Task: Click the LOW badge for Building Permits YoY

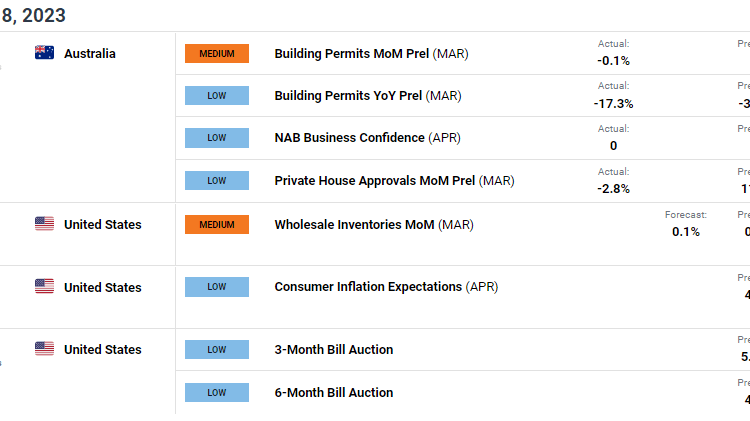Action: [217, 96]
